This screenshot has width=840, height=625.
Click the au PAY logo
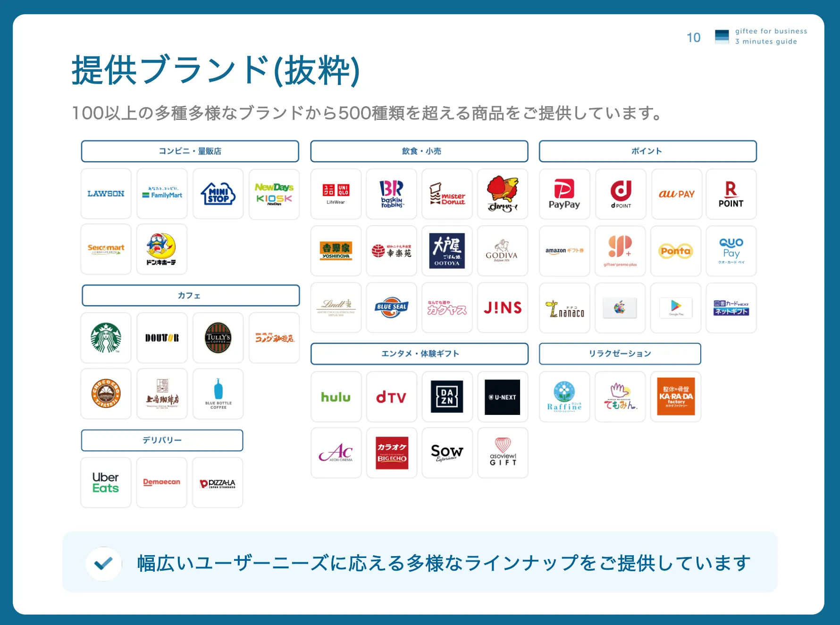click(676, 194)
